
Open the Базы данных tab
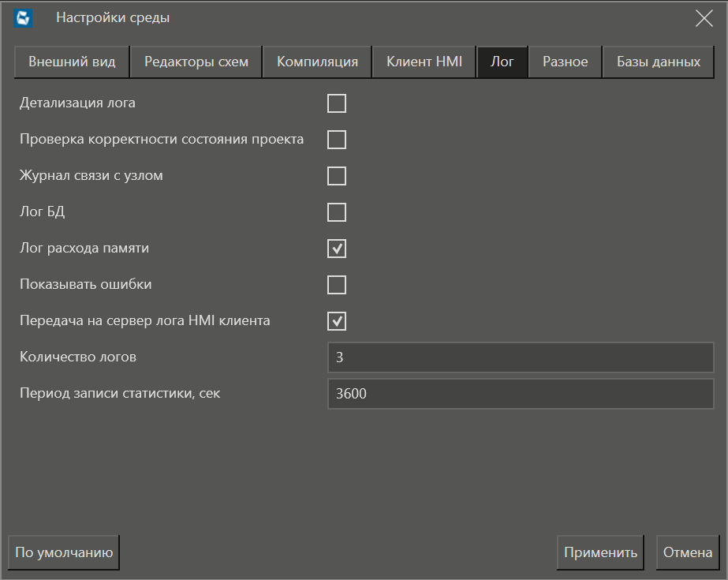tap(659, 62)
